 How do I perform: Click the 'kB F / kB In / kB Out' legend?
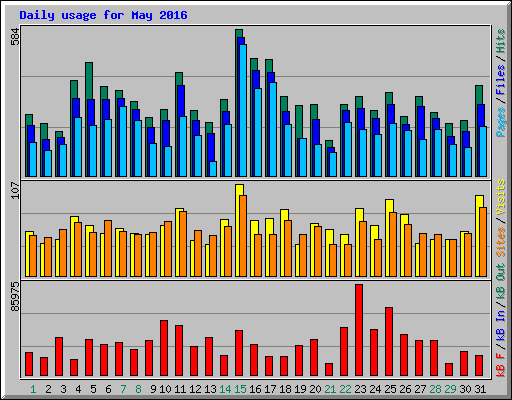500,320
